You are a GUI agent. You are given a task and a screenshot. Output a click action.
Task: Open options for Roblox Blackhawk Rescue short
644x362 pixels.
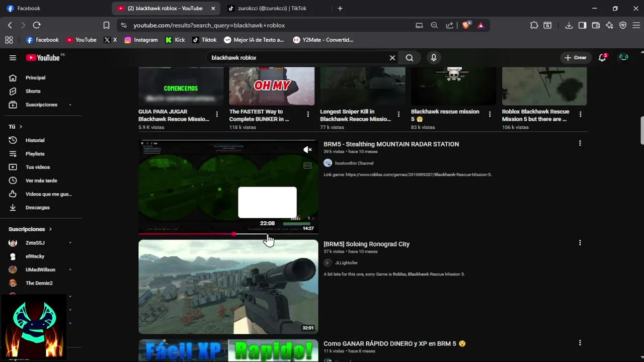point(580,115)
